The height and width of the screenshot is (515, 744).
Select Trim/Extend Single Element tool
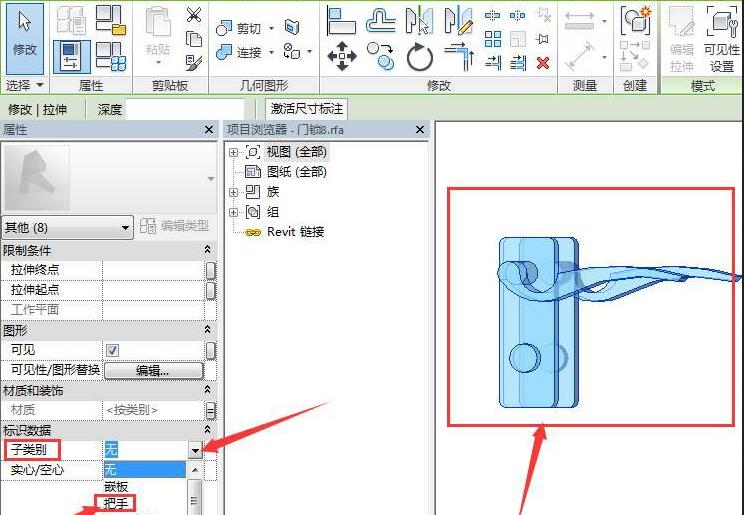(493, 63)
